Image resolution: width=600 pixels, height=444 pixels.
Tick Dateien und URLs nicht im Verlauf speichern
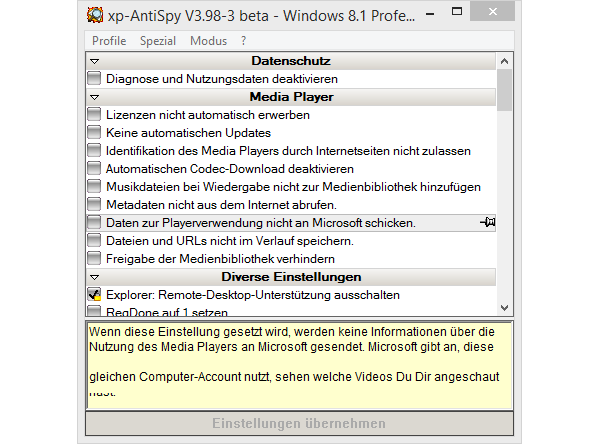coord(94,240)
